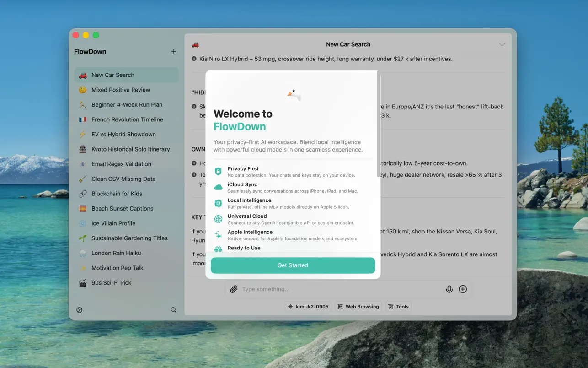This screenshot has width=588, height=368.
Task: Click the search icon in the sidebar footer
Action: 174,310
